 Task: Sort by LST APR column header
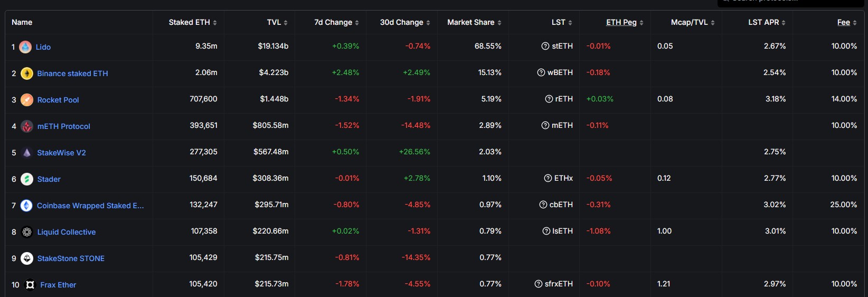tap(767, 22)
